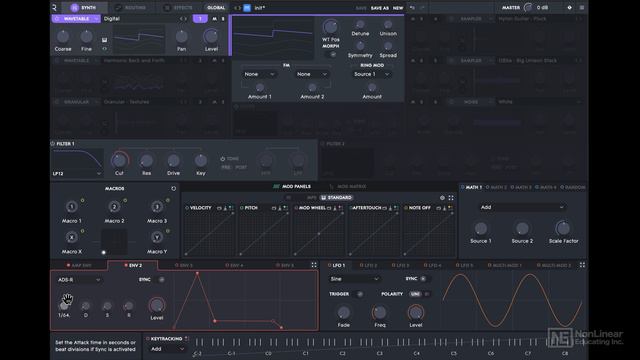This screenshot has height=360, width=640.
Task: Click the oscillator 1 Level knob
Action: 211,36
